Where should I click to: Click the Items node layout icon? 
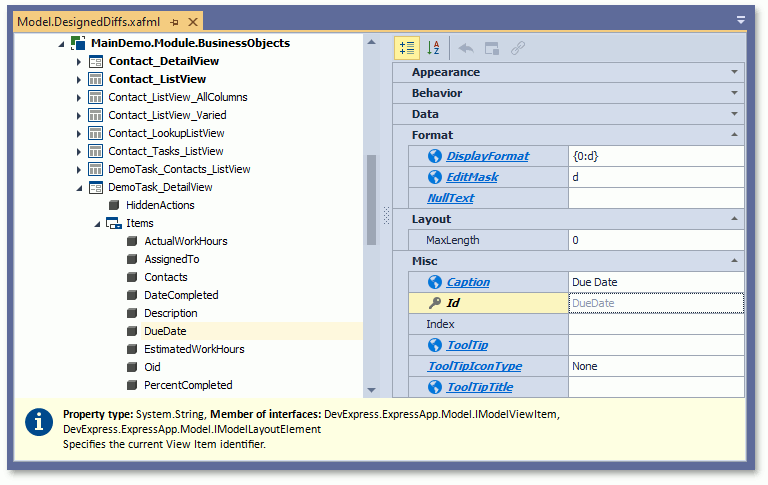tap(114, 223)
